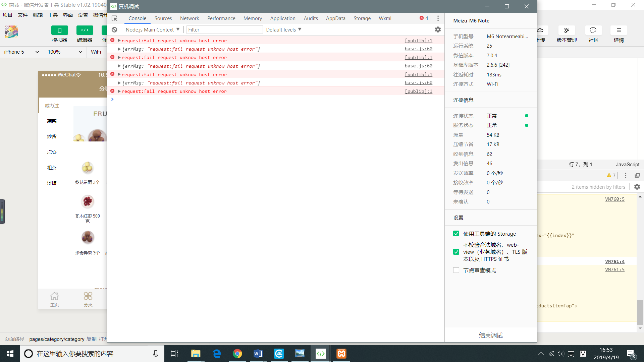Open first [publib]:1 source link
This screenshot has width=644, height=362.
[x=418, y=41]
